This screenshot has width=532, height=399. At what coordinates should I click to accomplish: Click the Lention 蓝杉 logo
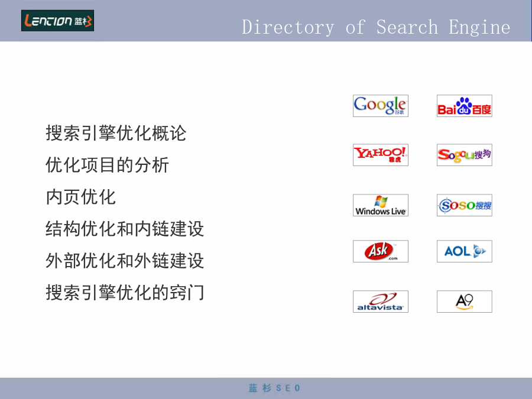[58, 21]
